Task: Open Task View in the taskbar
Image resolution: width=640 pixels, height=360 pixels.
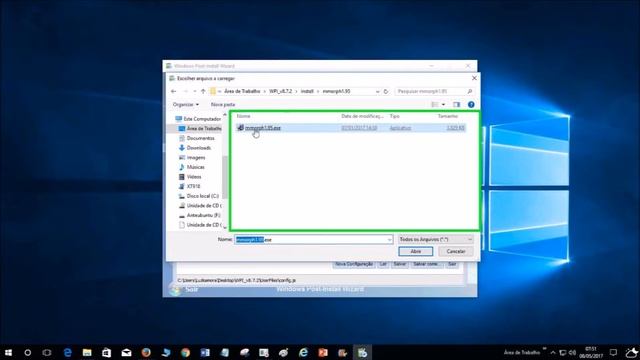Action: 47,352
